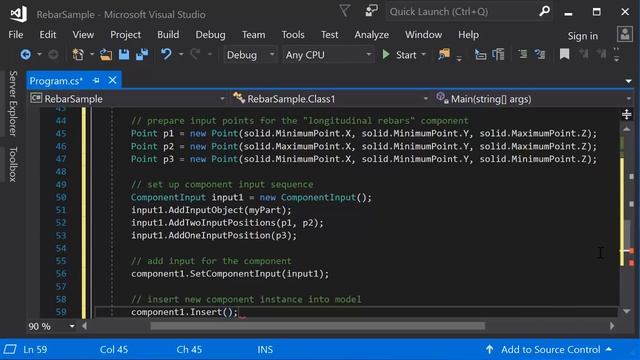Click the horizontal scrollbar thumb
640x360 pixels.
tap(318, 326)
